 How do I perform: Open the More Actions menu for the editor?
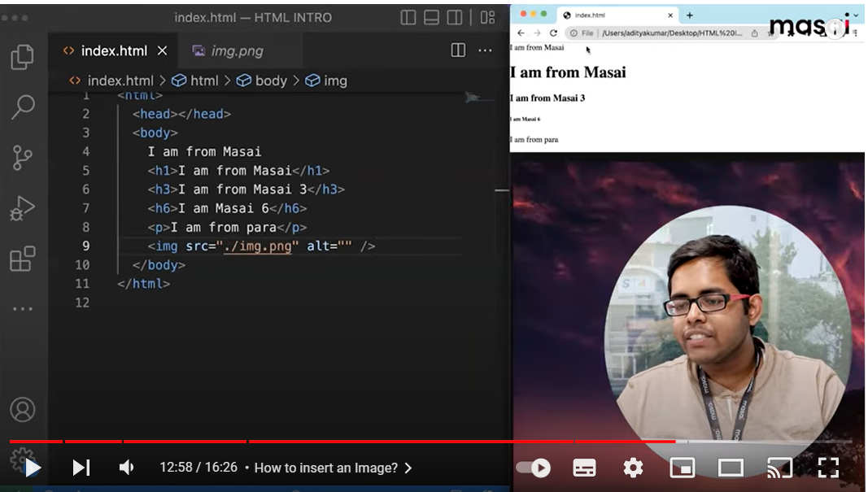tap(485, 50)
